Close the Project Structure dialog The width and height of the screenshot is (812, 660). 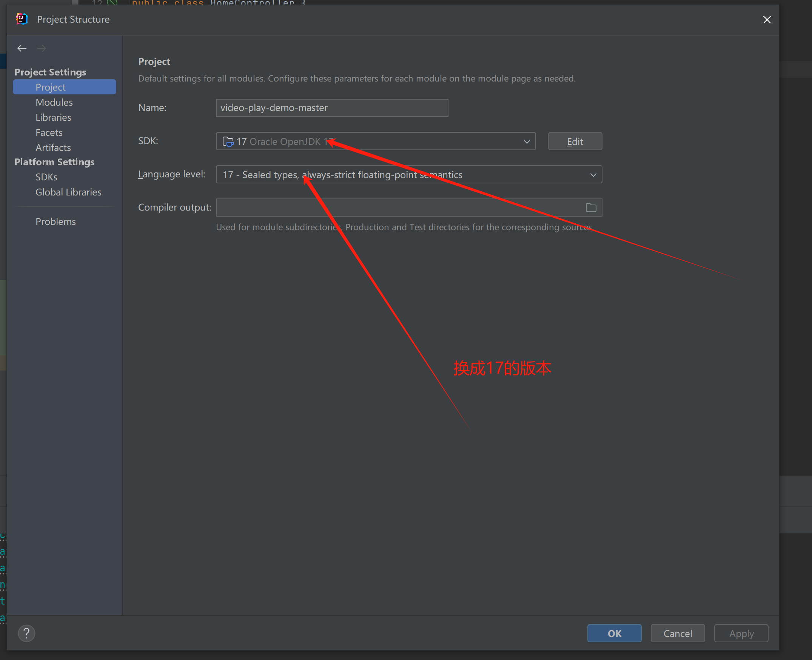click(x=767, y=20)
